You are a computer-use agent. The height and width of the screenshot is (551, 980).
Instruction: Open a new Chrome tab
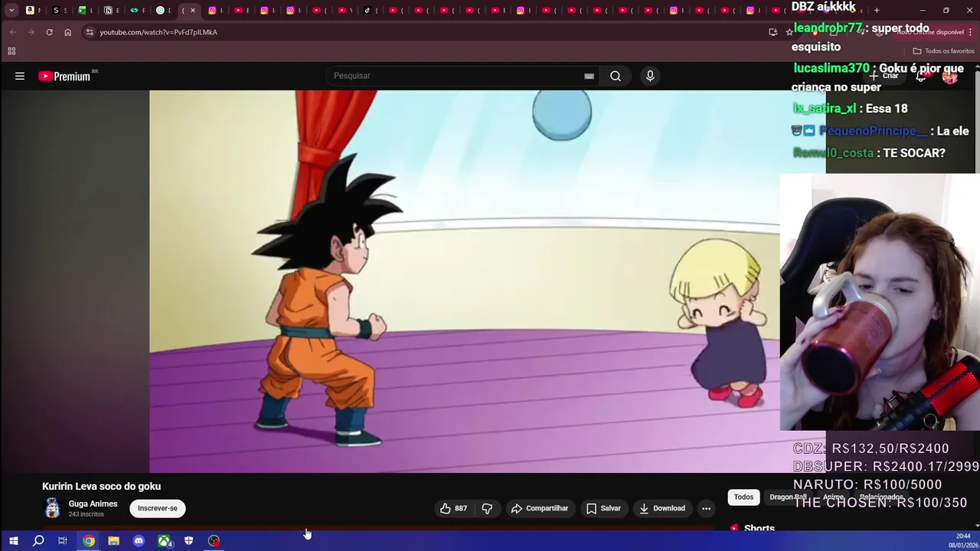[x=877, y=11]
